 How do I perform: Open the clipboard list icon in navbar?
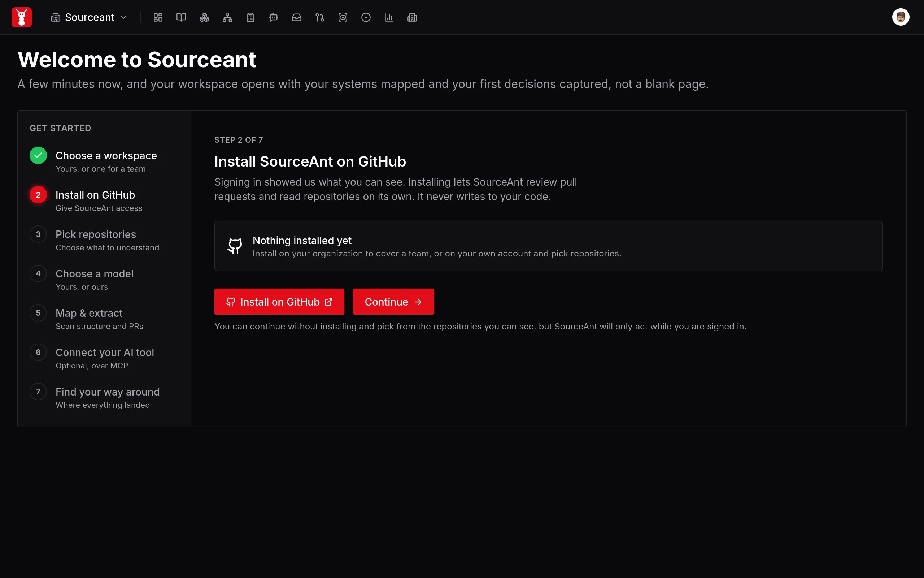250,17
